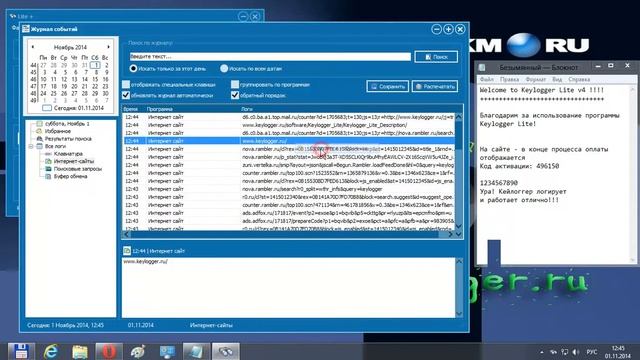Click scroll up arrow of log list
The width and height of the screenshot is (640, 360).
458,117
